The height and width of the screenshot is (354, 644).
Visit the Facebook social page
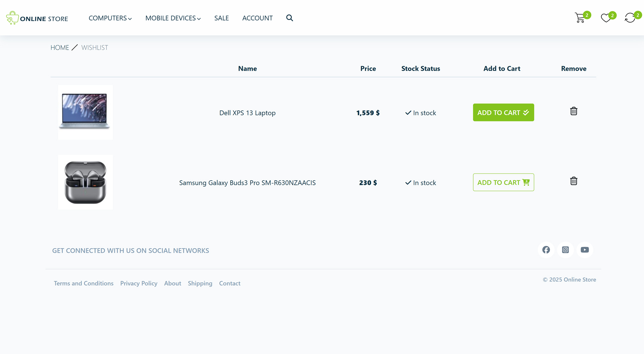(x=546, y=250)
